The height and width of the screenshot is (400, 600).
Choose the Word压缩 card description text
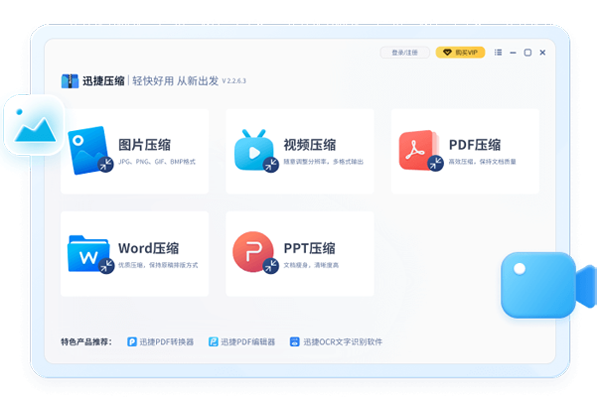tap(158, 265)
